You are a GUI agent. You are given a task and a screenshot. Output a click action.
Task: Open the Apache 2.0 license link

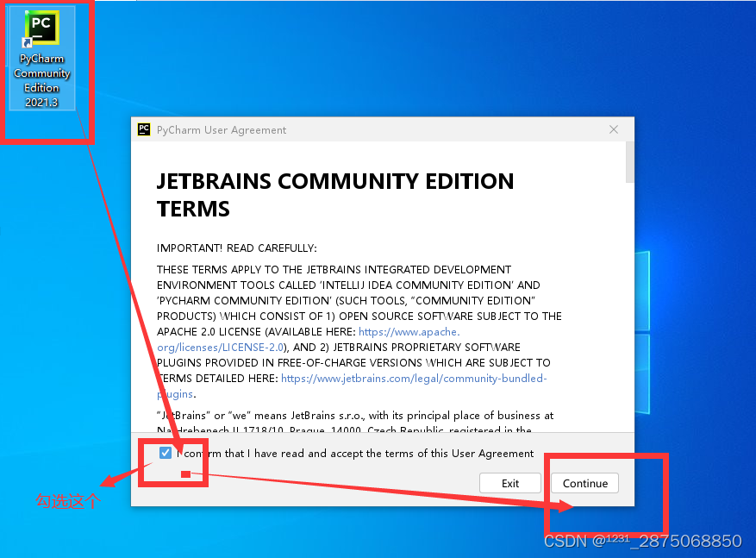pos(309,340)
